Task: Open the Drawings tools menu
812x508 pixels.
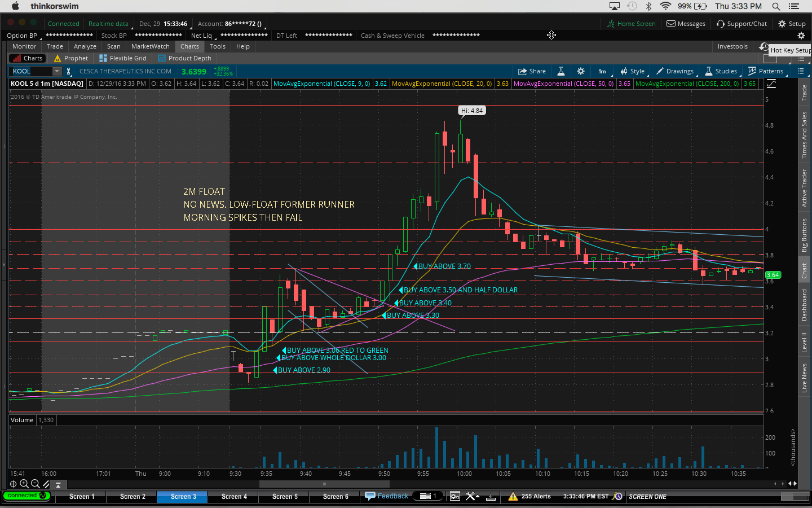Action: pos(675,71)
